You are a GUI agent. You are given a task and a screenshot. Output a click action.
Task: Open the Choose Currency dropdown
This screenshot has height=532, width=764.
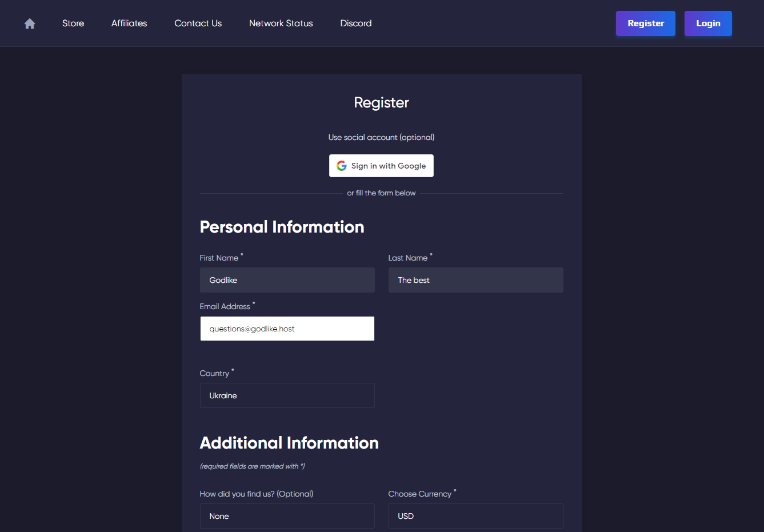[476, 516]
